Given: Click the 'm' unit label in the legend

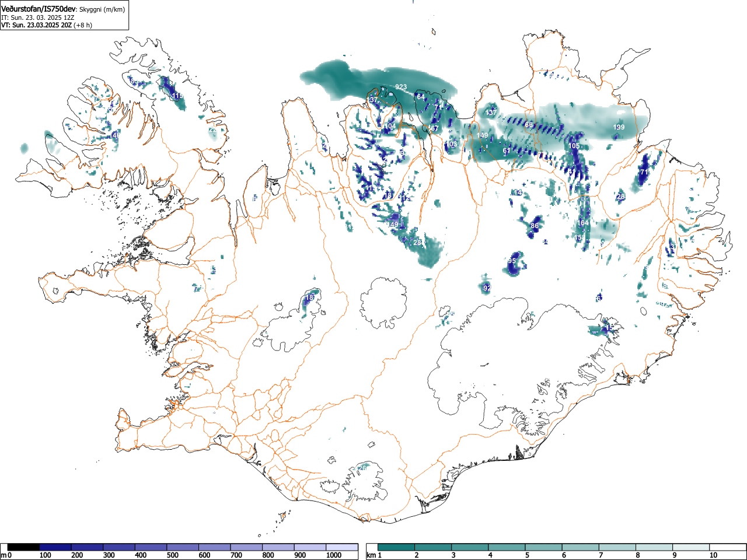Looking at the screenshot, I should pyautogui.click(x=4, y=555).
